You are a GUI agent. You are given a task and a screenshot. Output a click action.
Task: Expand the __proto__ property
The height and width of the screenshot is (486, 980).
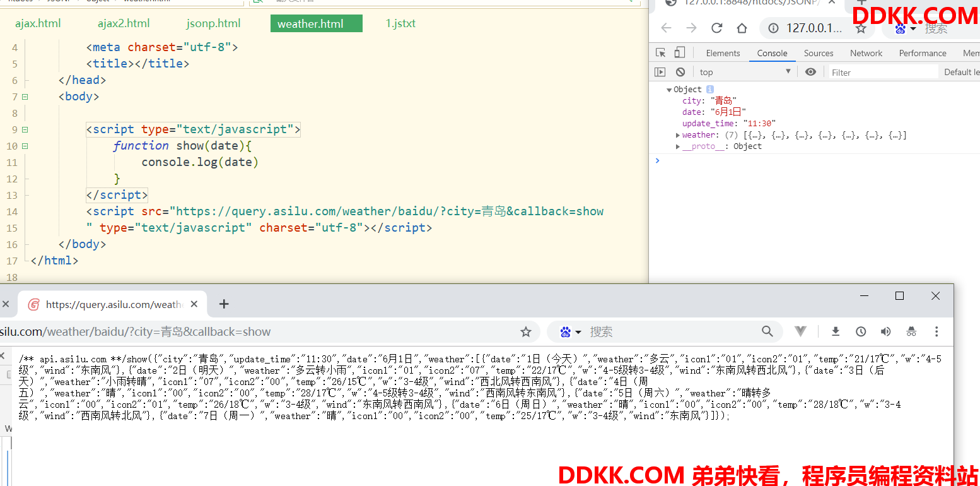(678, 146)
